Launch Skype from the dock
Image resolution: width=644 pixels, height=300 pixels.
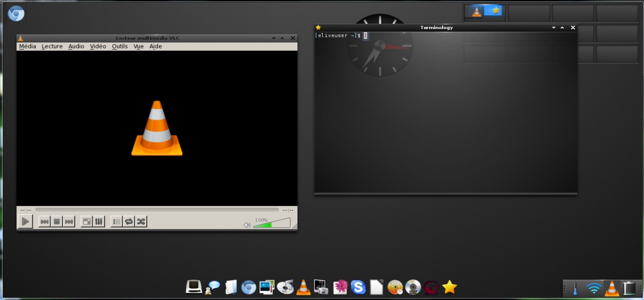(358, 287)
